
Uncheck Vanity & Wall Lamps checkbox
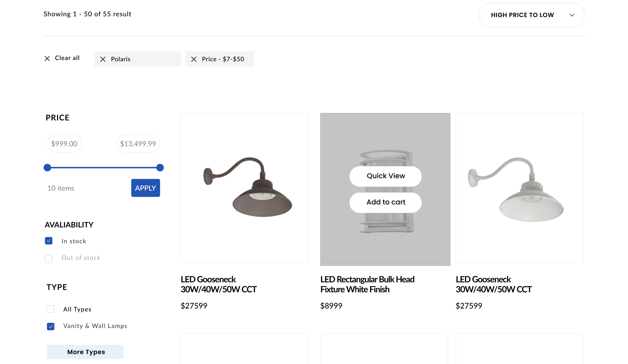(50, 326)
